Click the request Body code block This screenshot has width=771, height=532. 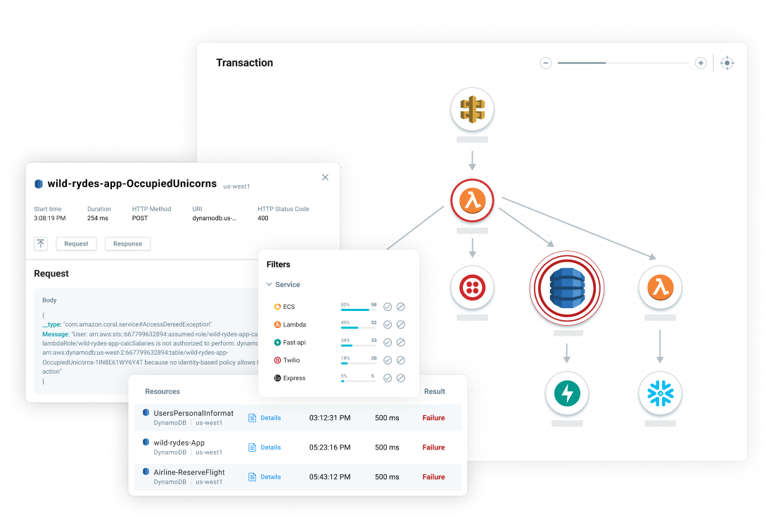tap(146, 342)
